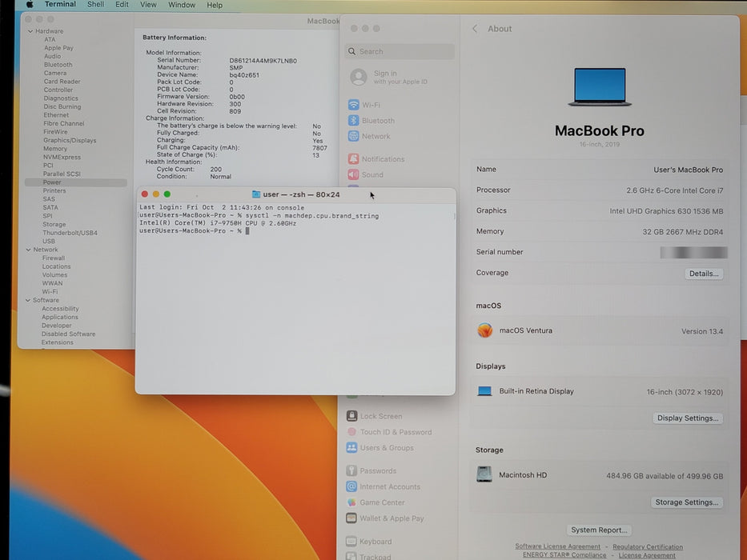The width and height of the screenshot is (747, 560).
Task: Click the Search field in System Settings
Action: (400, 51)
